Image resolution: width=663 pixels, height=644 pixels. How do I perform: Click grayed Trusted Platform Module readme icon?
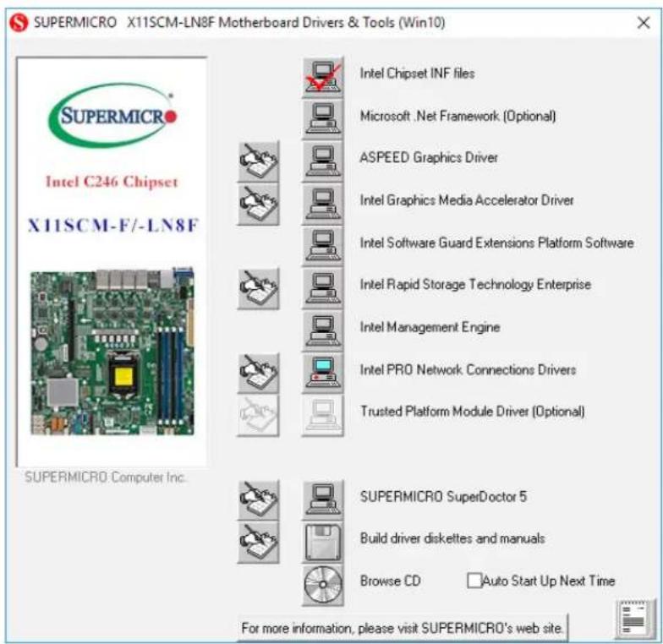coord(258,416)
